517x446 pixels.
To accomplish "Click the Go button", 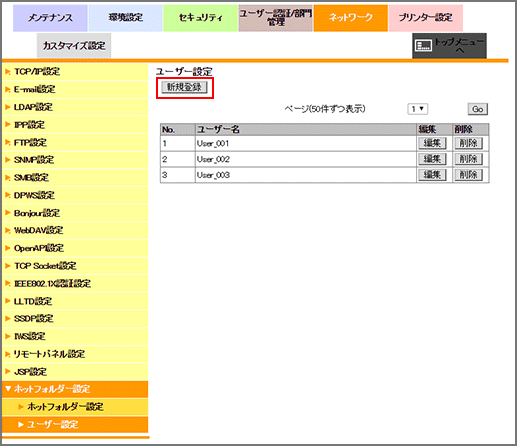I will coord(477,109).
